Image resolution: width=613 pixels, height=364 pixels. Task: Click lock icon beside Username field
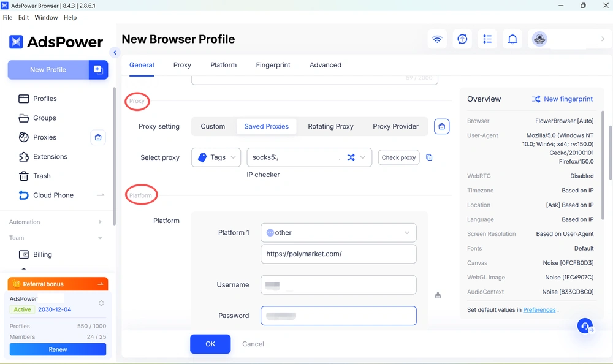click(438, 295)
